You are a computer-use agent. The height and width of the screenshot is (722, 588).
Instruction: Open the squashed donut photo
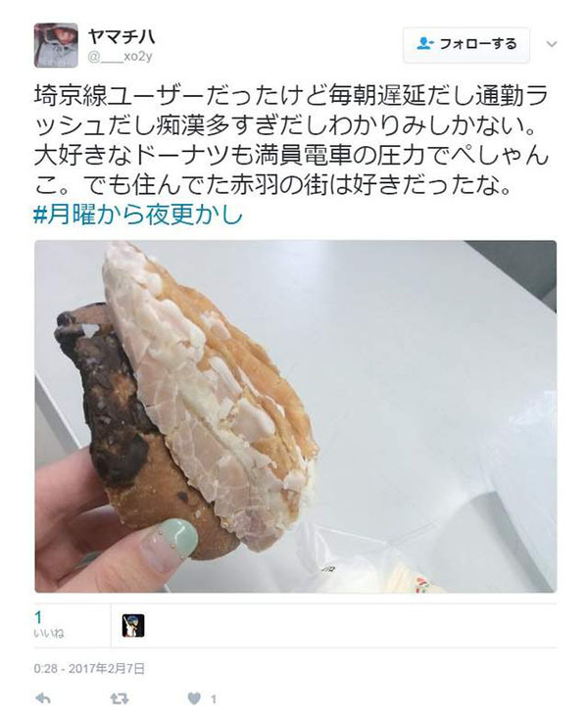(x=296, y=416)
